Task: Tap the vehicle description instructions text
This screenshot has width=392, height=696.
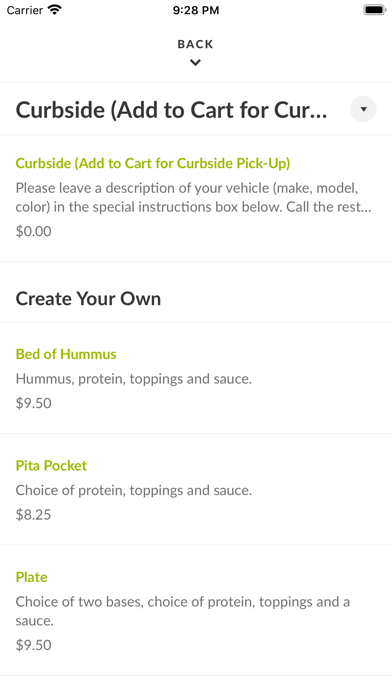Action: 194,198
